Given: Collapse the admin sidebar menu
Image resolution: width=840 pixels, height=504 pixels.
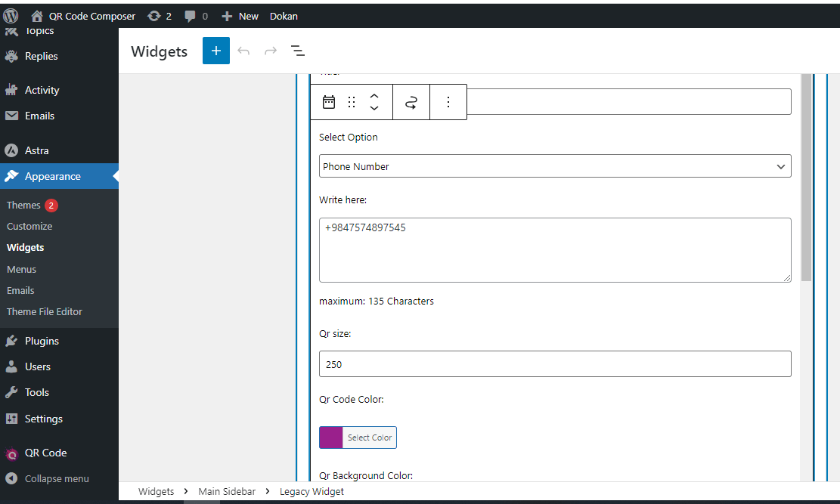Looking at the screenshot, I should pyautogui.click(x=56, y=478).
